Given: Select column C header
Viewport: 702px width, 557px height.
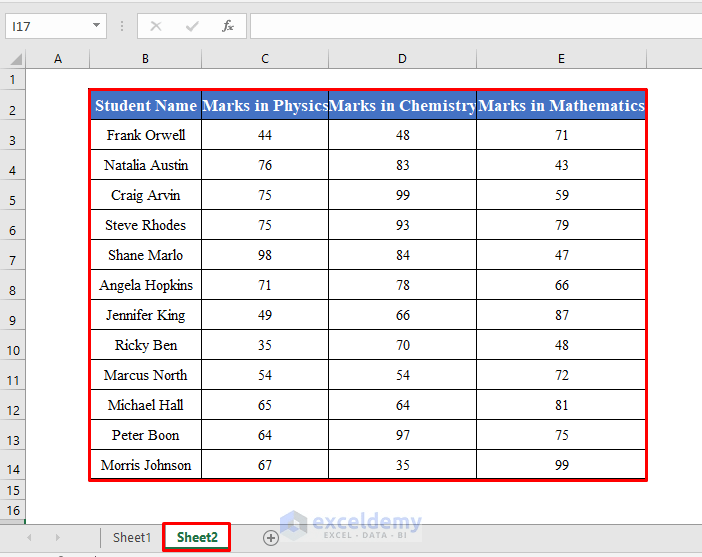Looking at the screenshot, I should 265,59.
